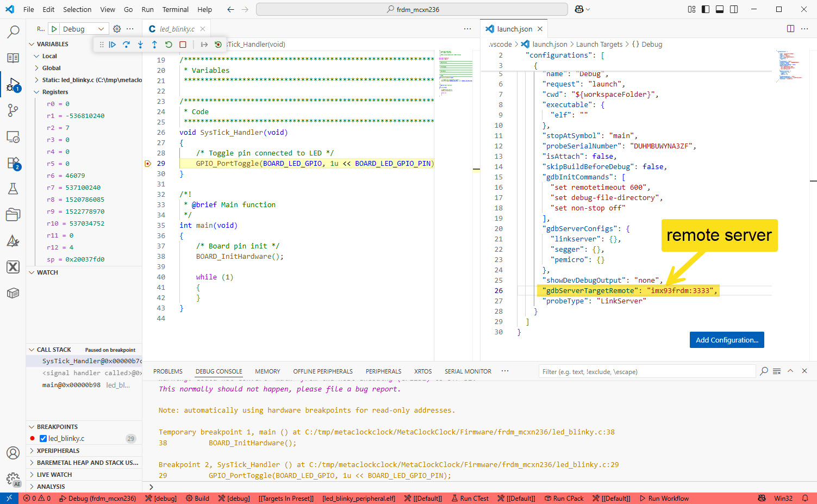Open the Source Control icon in activity bar
Image resolution: width=817 pixels, height=504 pixels.
13,110
